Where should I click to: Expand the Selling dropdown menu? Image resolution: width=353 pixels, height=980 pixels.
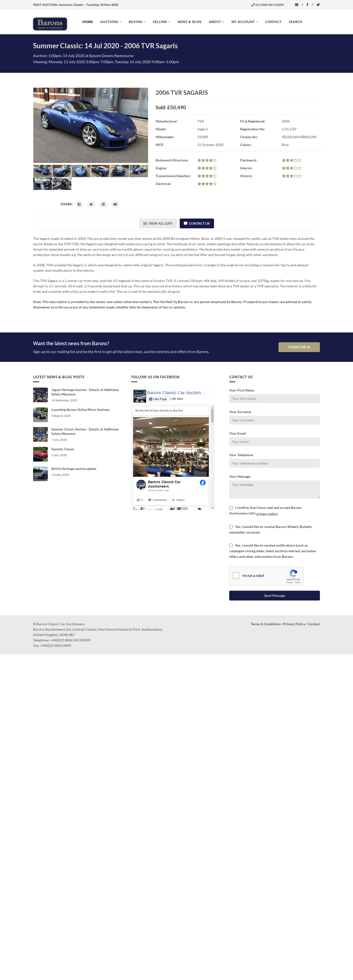coord(162,22)
